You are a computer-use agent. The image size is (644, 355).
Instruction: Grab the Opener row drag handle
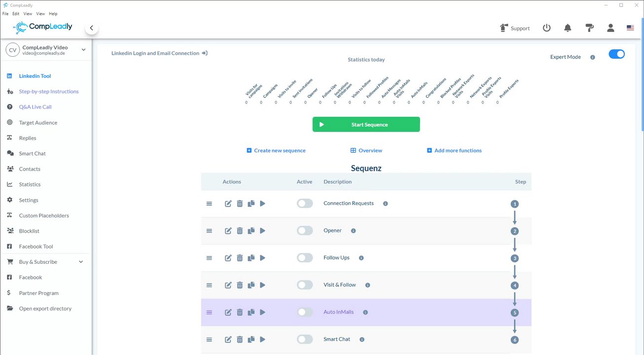click(x=209, y=231)
